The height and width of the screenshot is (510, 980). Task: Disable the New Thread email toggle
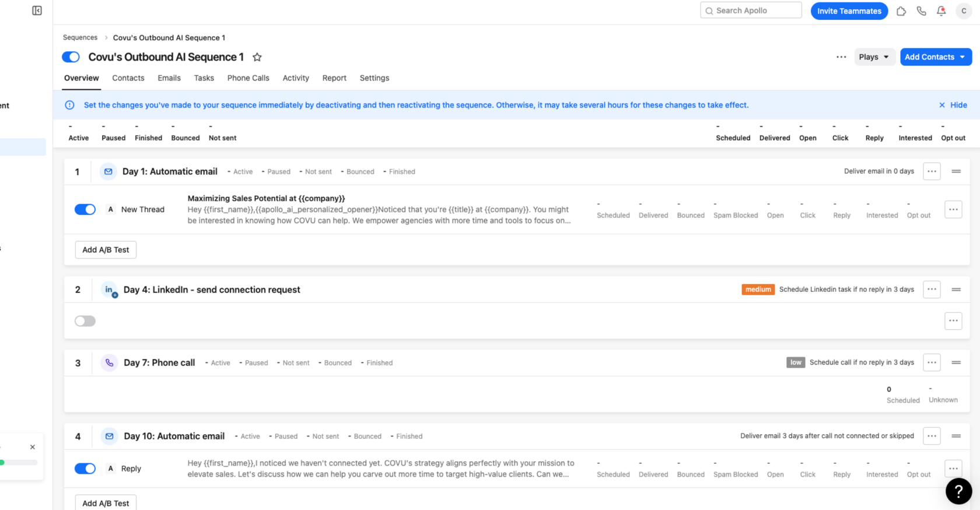85,209
